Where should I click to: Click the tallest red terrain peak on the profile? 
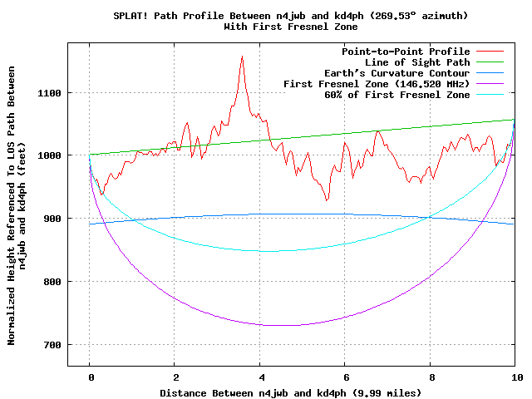(x=242, y=57)
